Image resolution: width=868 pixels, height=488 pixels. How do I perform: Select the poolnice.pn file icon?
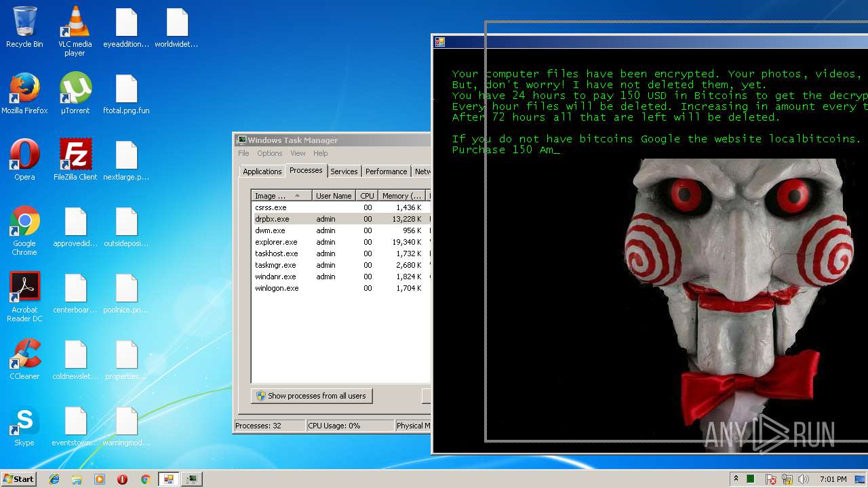[x=126, y=293]
